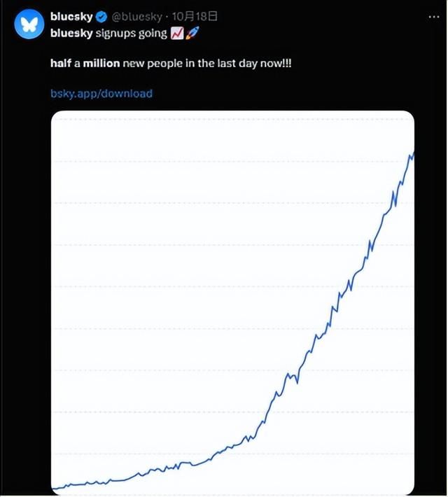The image size is (448, 497).
Task: Open the bluesky display name profile
Action: [71, 17]
